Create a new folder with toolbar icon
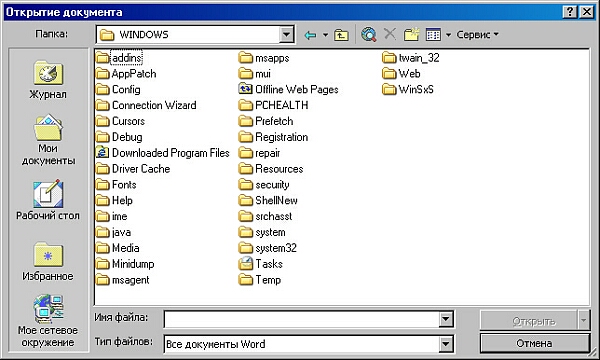Screen dimensions: 600x360 coord(411,34)
